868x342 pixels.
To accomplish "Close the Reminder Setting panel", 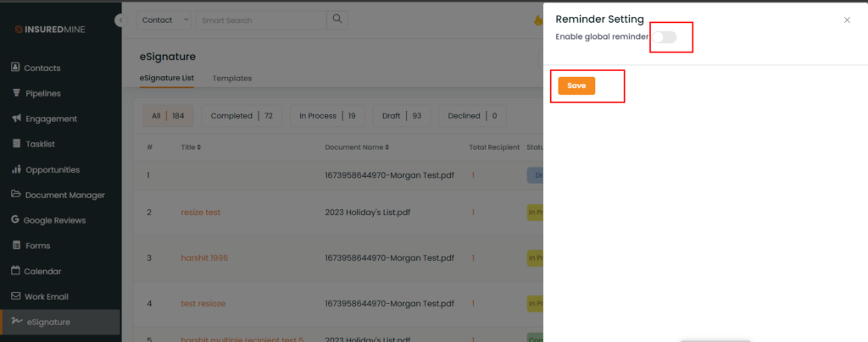I will point(847,19).
